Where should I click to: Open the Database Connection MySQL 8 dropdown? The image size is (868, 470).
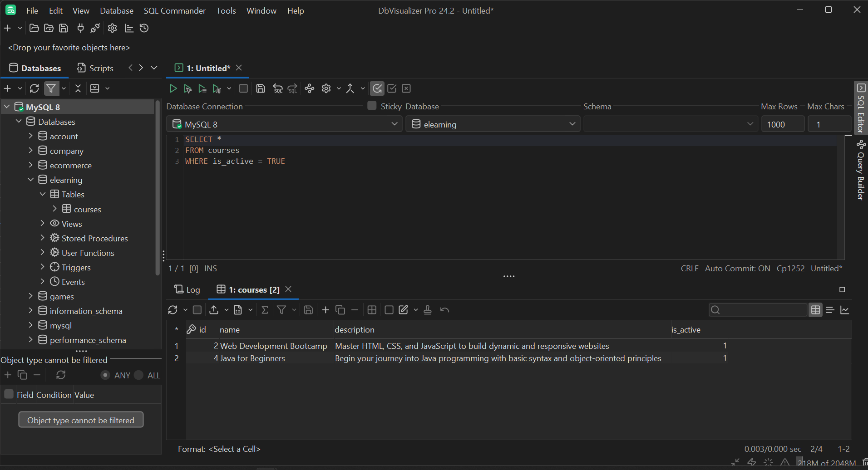(x=284, y=124)
